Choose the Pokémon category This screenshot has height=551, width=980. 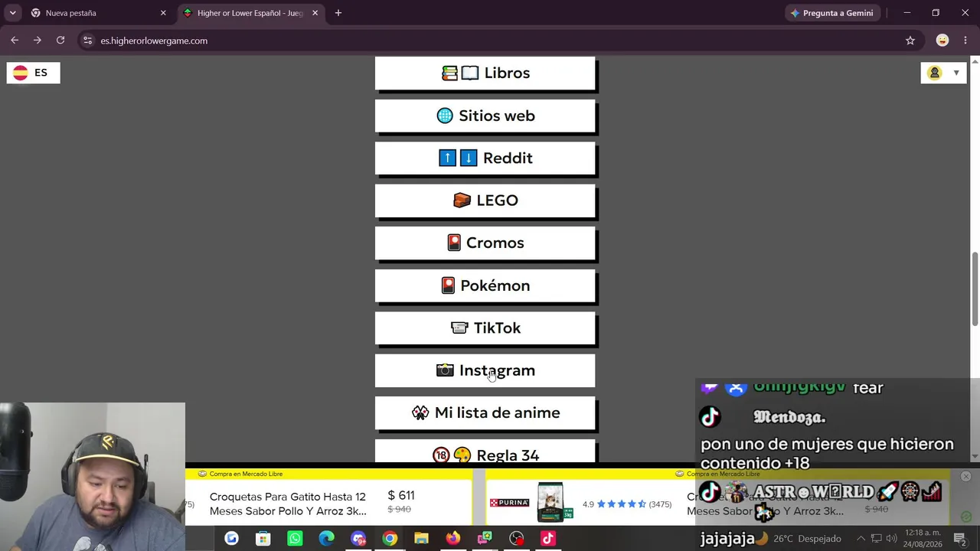point(485,285)
